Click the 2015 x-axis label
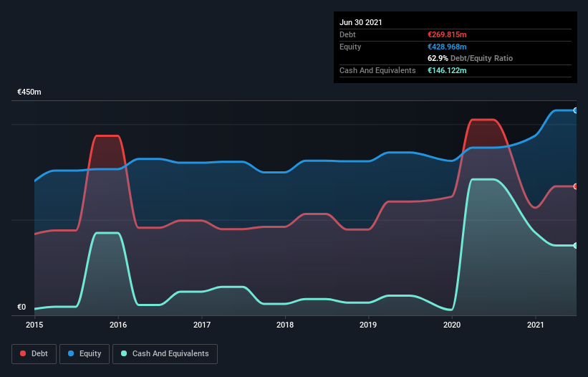Viewport: 588px width, 377px height. coord(34,325)
